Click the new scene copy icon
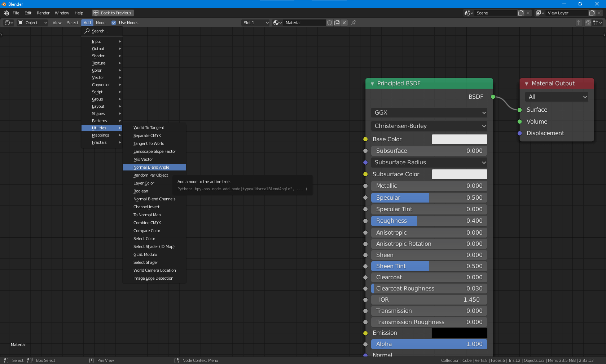606x364 pixels. click(x=520, y=13)
